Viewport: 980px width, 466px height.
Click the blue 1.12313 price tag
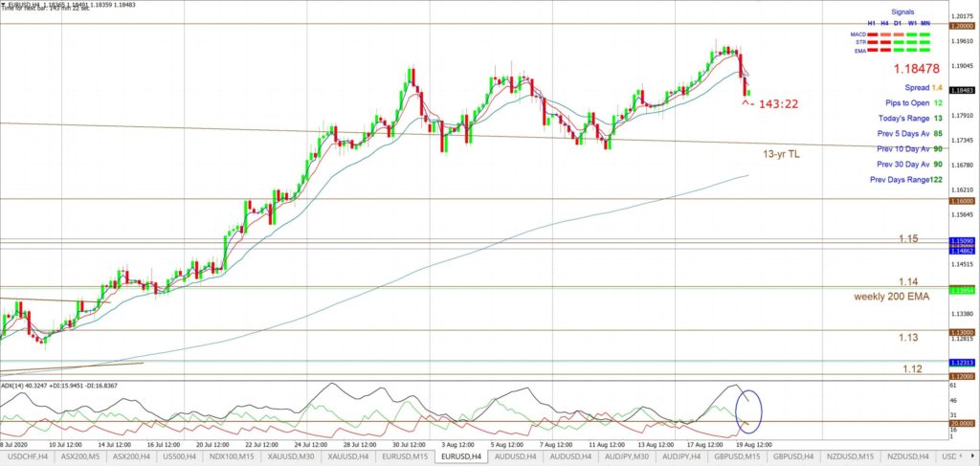point(963,363)
